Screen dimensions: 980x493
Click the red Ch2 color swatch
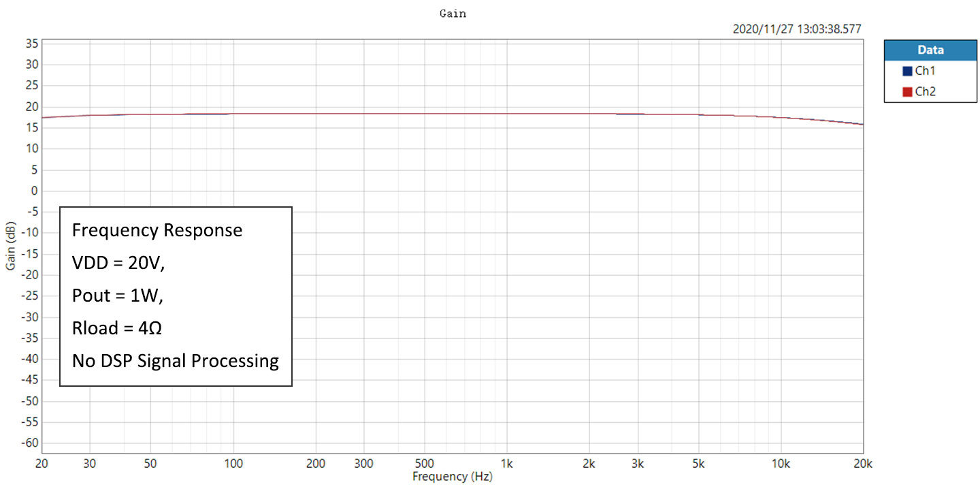907,92
